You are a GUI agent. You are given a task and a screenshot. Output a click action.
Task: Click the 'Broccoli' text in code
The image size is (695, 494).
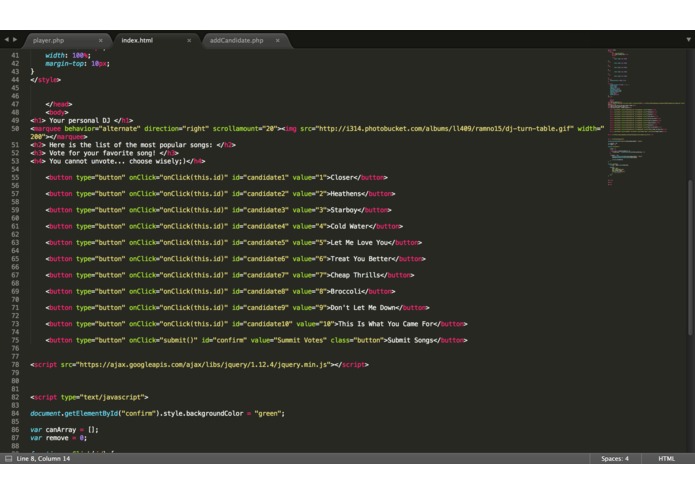(346, 292)
